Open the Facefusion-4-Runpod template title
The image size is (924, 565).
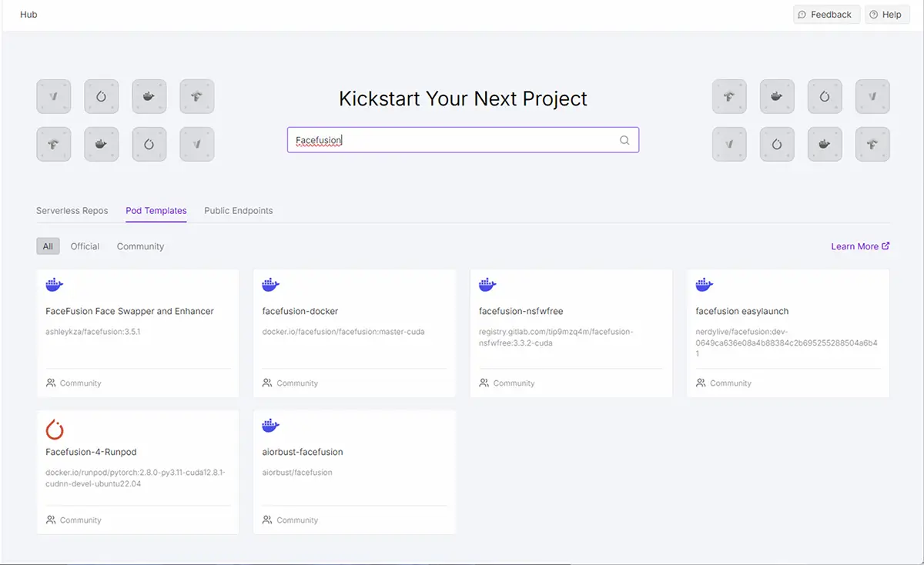tap(91, 452)
